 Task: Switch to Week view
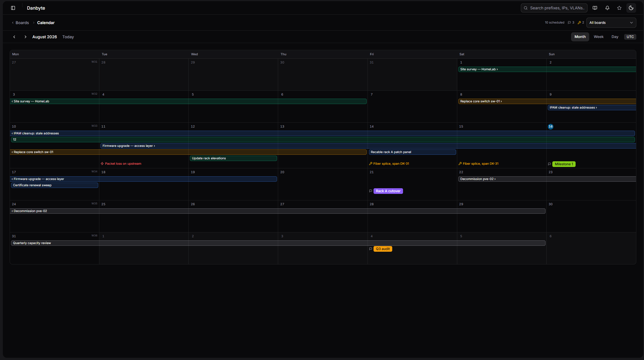point(599,37)
